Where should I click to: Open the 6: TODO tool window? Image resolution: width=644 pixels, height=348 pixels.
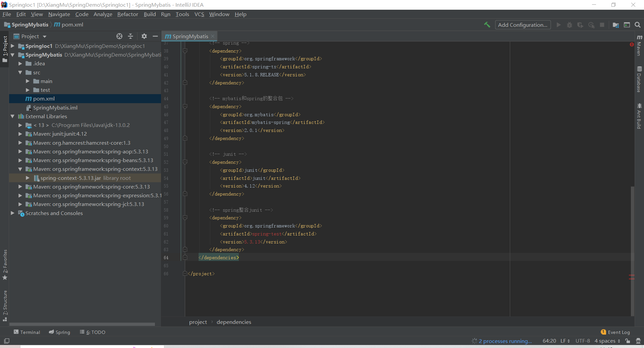(93, 332)
